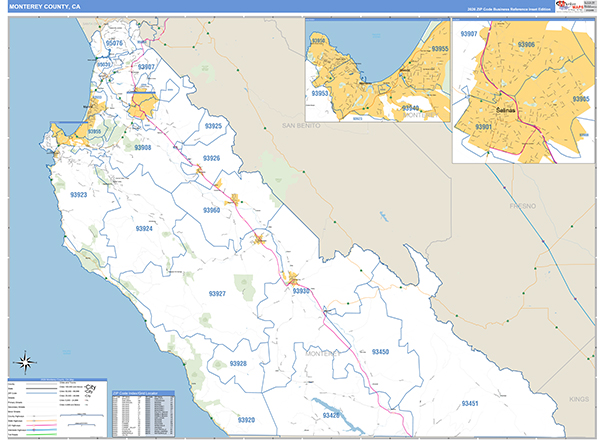Screen dimensions: 600x440
Task: Select ZIP label 93906 in Salinas inset
Action: point(526,44)
